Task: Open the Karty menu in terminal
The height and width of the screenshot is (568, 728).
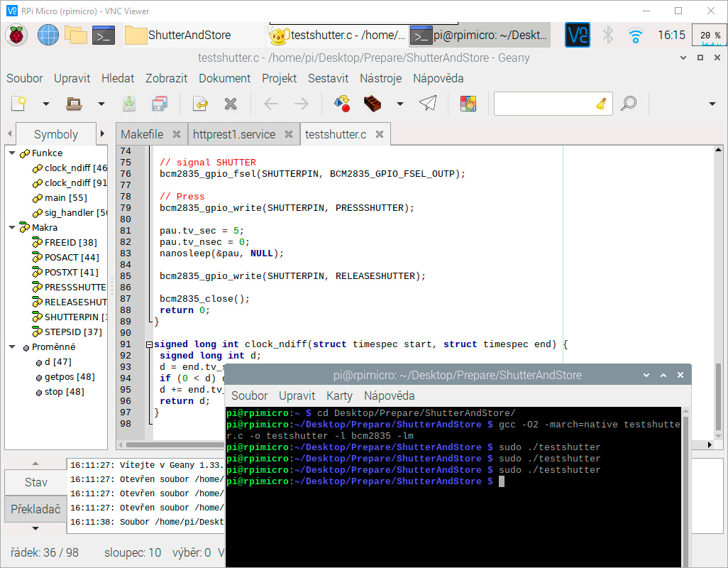Action: point(339,395)
